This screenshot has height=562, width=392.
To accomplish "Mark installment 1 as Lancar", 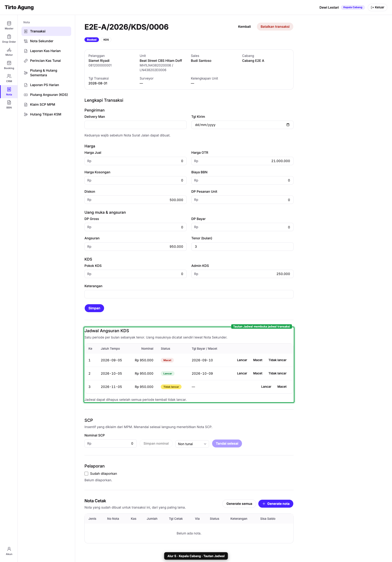I will pos(242,360).
